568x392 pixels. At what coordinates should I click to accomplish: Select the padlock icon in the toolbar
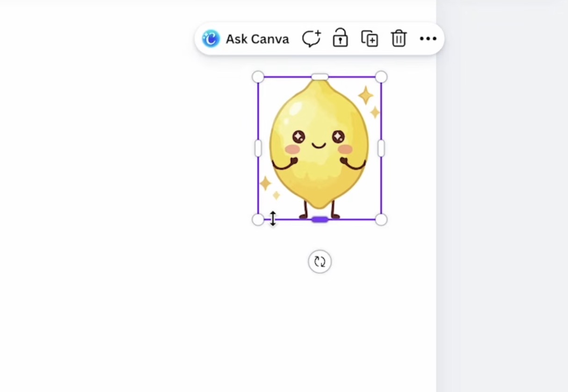[x=340, y=38]
